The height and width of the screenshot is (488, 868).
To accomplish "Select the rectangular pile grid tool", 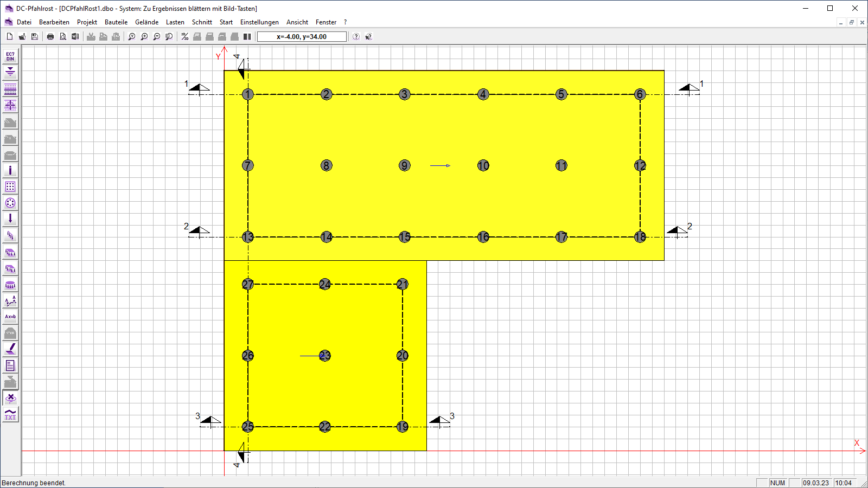I will point(10,187).
